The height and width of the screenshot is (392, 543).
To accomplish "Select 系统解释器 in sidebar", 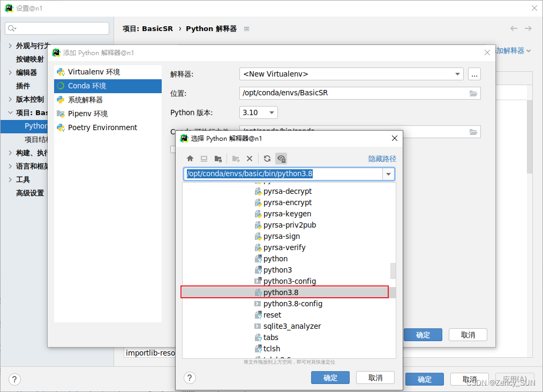I will click(x=108, y=100).
